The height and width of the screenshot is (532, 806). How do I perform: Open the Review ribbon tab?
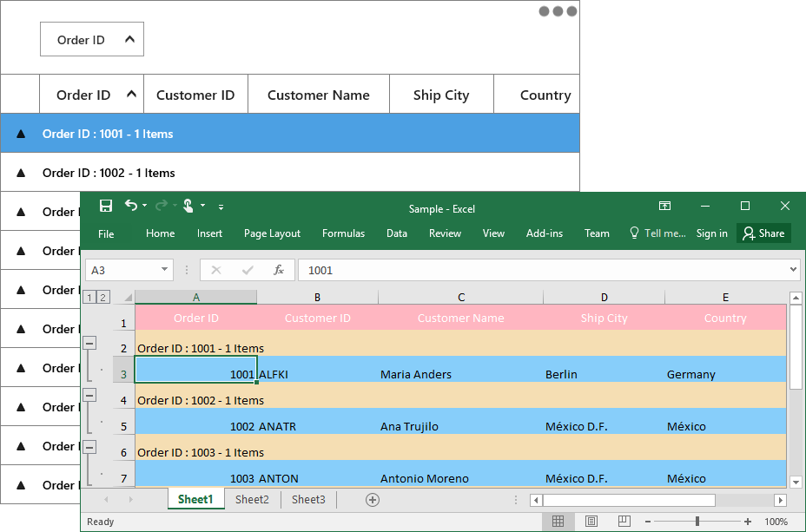[446, 233]
